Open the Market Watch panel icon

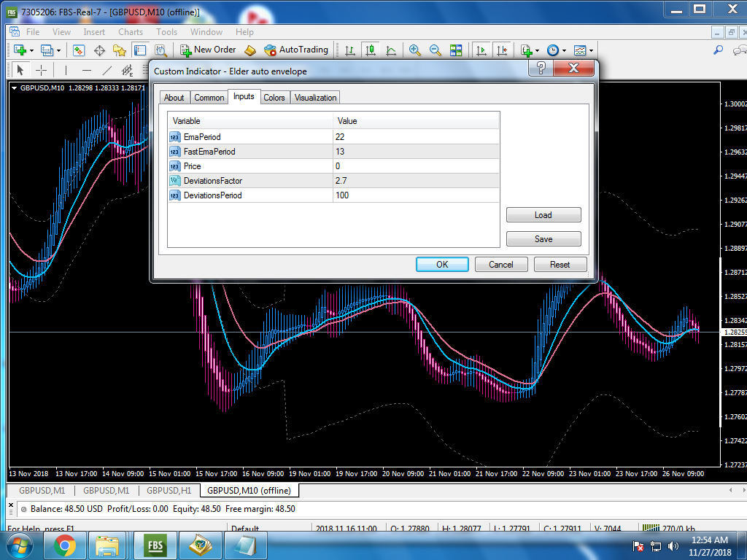pos(79,50)
